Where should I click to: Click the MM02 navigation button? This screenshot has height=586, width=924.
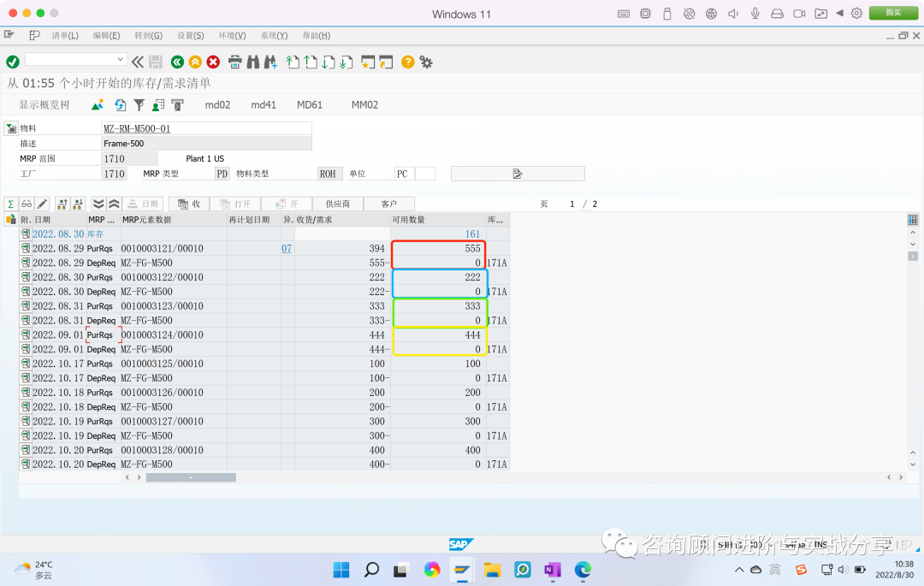tap(364, 105)
